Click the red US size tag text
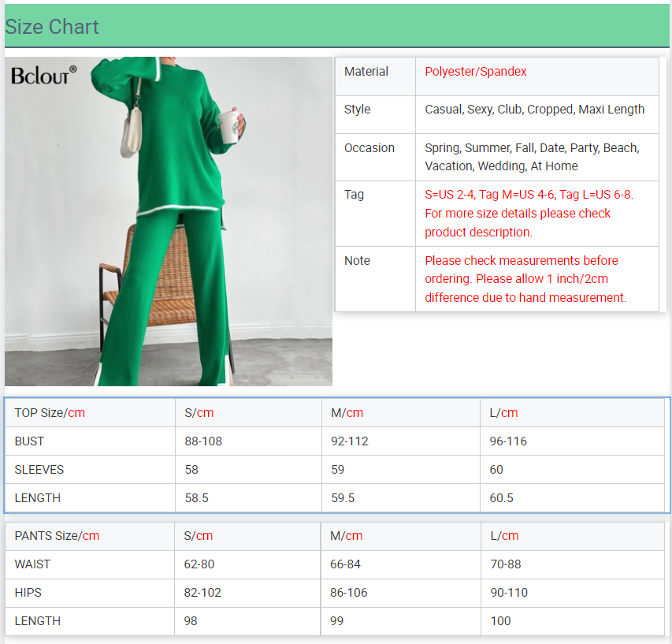The image size is (672, 644). (528, 213)
